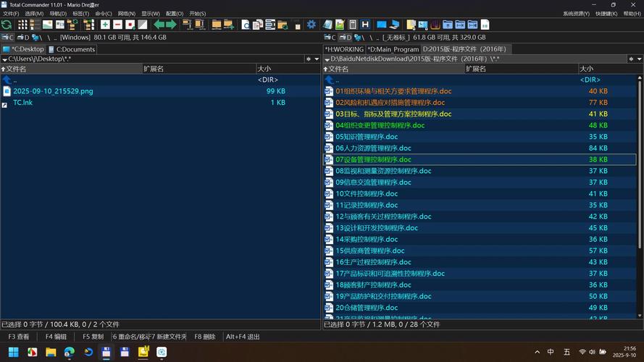Click the blue desktop screen toolbar icon
The width and height of the screenshot is (644, 362).
tap(382, 25)
